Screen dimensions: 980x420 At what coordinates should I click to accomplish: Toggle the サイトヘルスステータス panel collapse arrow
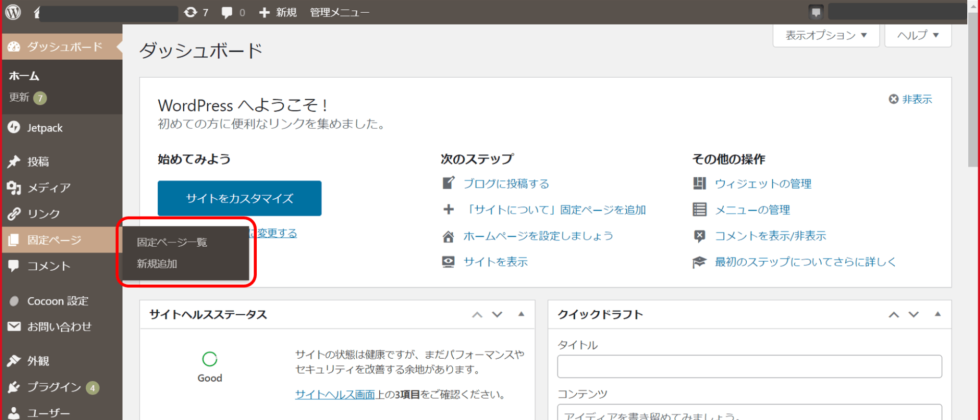pos(521,314)
